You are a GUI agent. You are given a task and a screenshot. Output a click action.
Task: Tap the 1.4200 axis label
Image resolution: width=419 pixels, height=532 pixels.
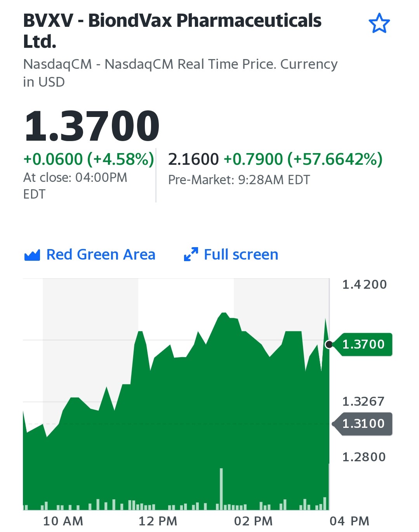[364, 284]
